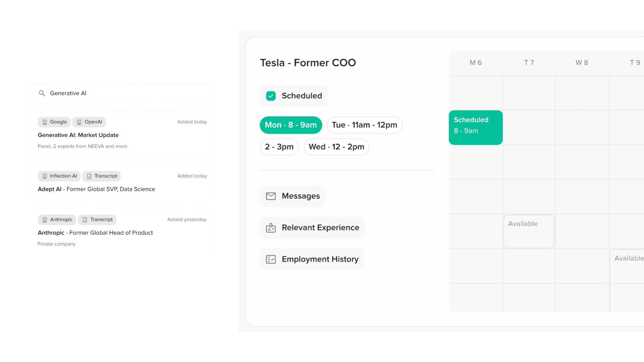Select the M 6 calendar day header
This screenshot has width=644, height=362.
coord(476,63)
